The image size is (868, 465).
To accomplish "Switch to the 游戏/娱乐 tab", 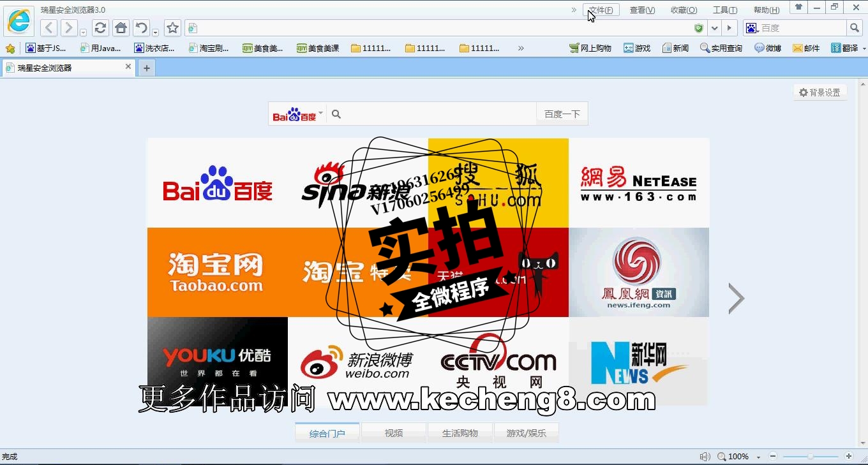I will pyautogui.click(x=527, y=433).
